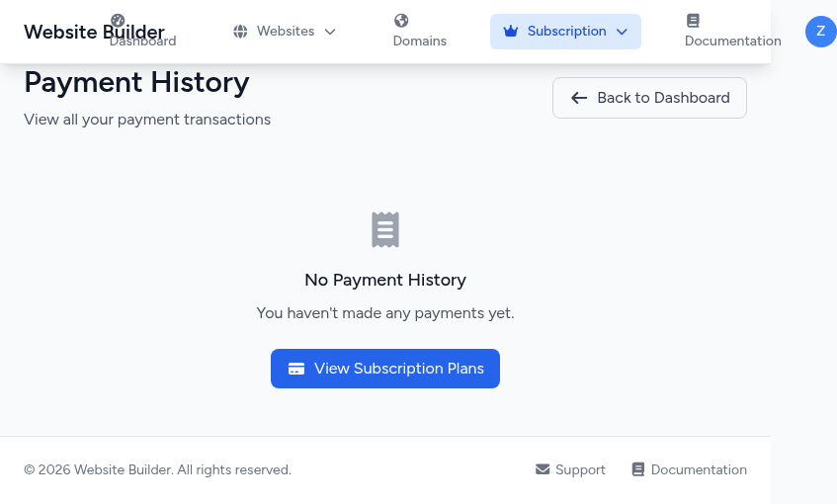
Task: Expand the Subscription dropdown chevron
Action: coord(622,32)
